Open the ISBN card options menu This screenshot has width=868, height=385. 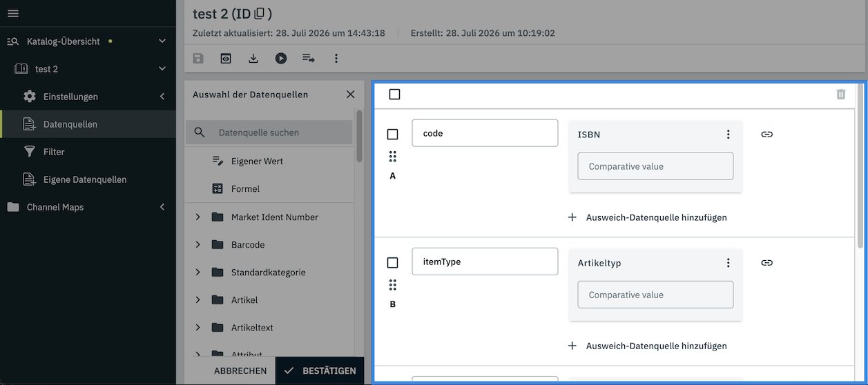[728, 135]
